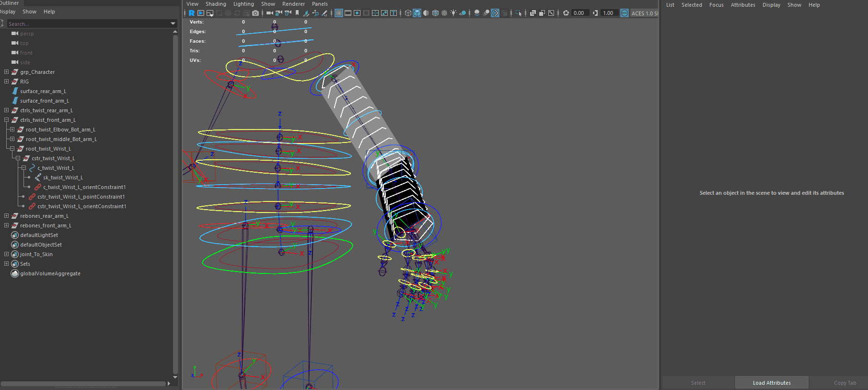This screenshot has width=868, height=390.
Task: Switch viewport to smooth shade all
Action: [x=417, y=13]
